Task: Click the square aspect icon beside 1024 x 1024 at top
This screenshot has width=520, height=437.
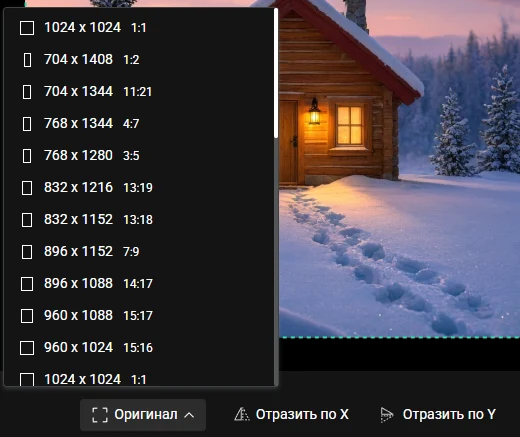Action: (x=27, y=28)
